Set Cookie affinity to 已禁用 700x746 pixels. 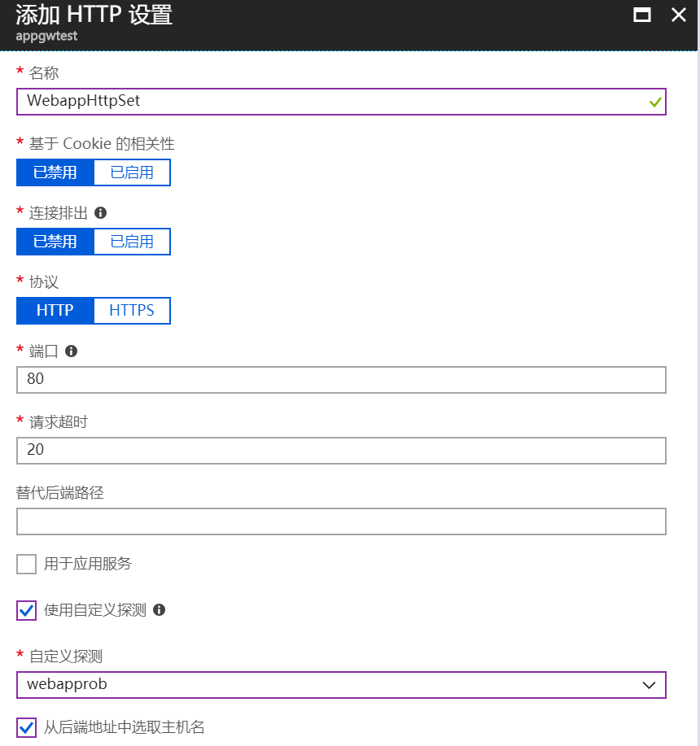(x=55, y=172)
